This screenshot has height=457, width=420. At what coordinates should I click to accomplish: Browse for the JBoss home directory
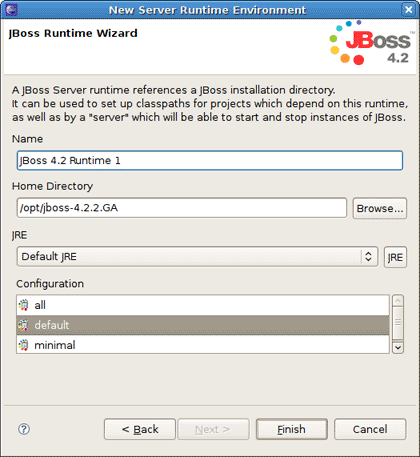coord(380,208)
